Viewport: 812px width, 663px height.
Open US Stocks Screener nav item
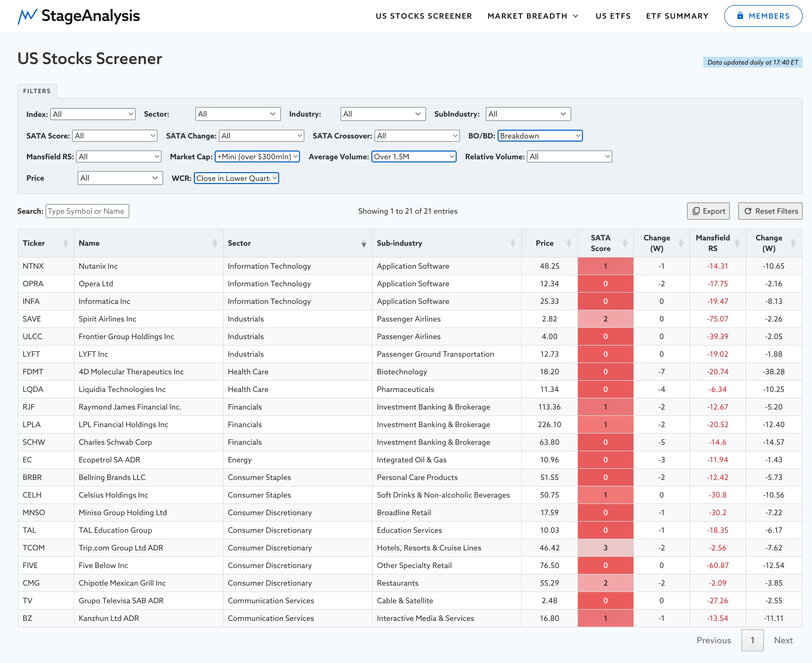coord(424,16)
